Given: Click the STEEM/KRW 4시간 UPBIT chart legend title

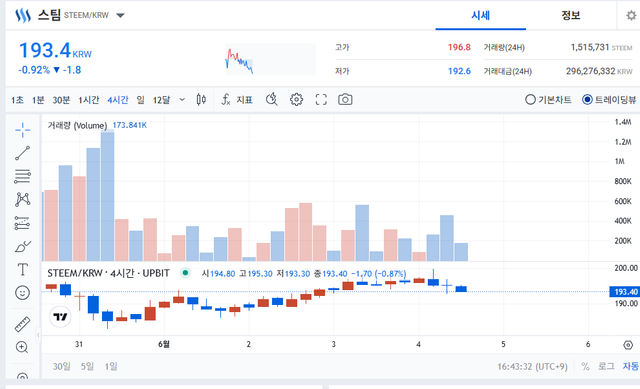Looking at the screenshot, I should click(108, 273).
